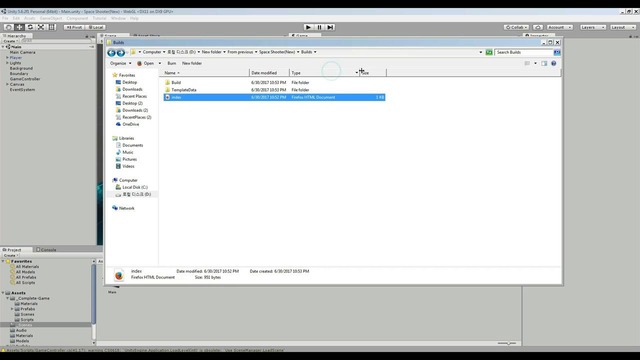The height and width of the screenshot is (360, 640).
Task: Open Videos library
Action: [128, 166]
